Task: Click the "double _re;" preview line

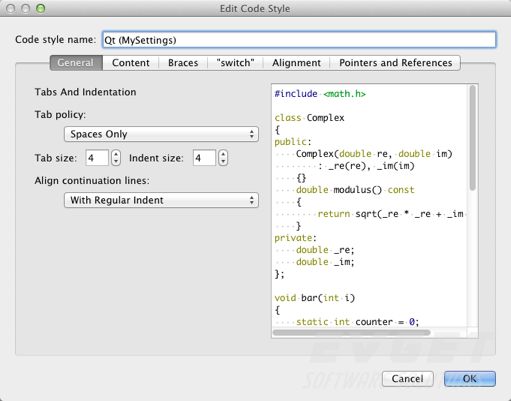Action: pos(325,250)
